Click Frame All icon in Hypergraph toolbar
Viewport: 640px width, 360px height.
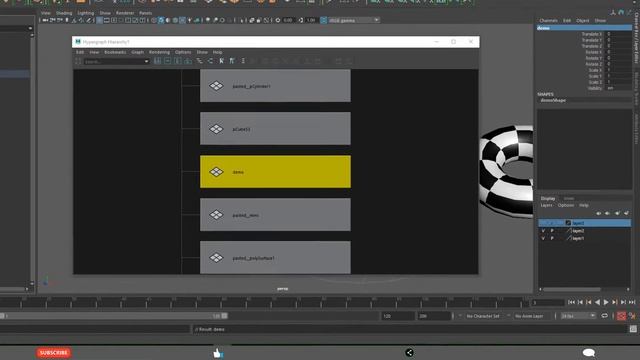(x=158, y=61)
